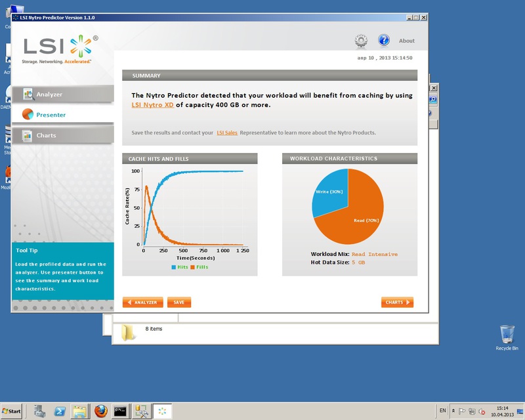This screenshot has width=525, height=420.
Task: Open Firefox from taskbar
Action: click(100, 411)
